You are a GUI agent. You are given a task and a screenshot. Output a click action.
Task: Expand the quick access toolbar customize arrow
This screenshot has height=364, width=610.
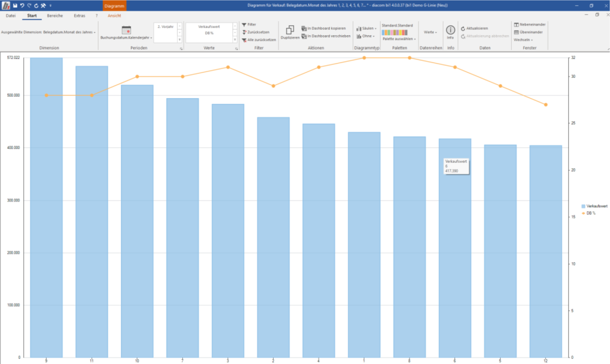click(50, 5)
